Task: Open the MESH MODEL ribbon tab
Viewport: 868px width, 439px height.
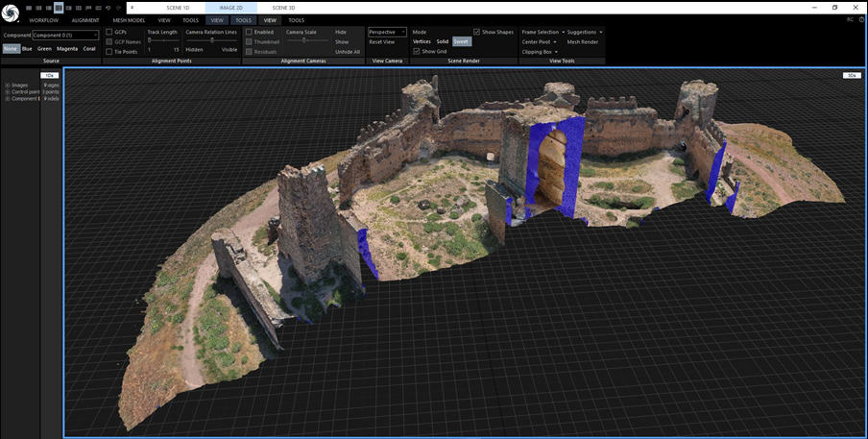Action: point(130,19)
